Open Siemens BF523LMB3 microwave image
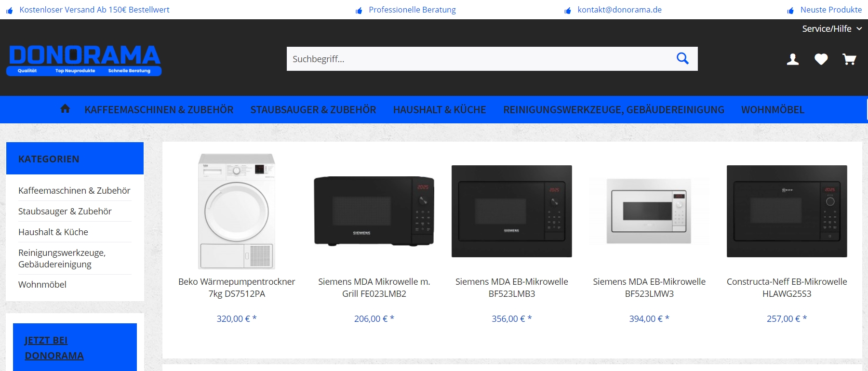 point(512,211)
